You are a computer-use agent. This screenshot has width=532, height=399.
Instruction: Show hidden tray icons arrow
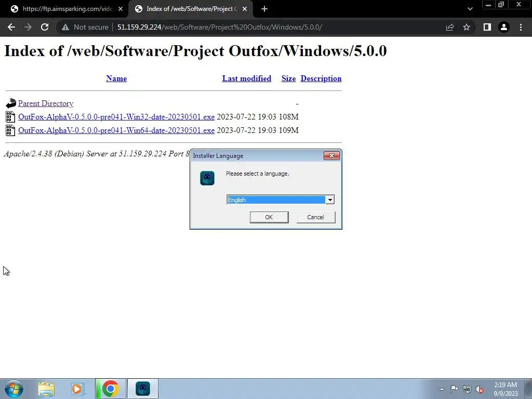pos(442,389)
